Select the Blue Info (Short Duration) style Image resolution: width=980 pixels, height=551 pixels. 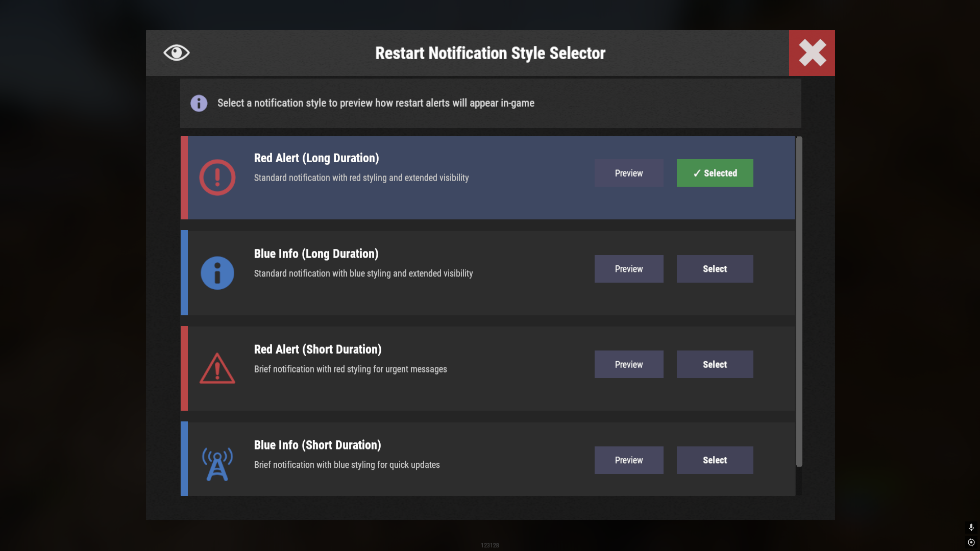[x=715, y=460]
